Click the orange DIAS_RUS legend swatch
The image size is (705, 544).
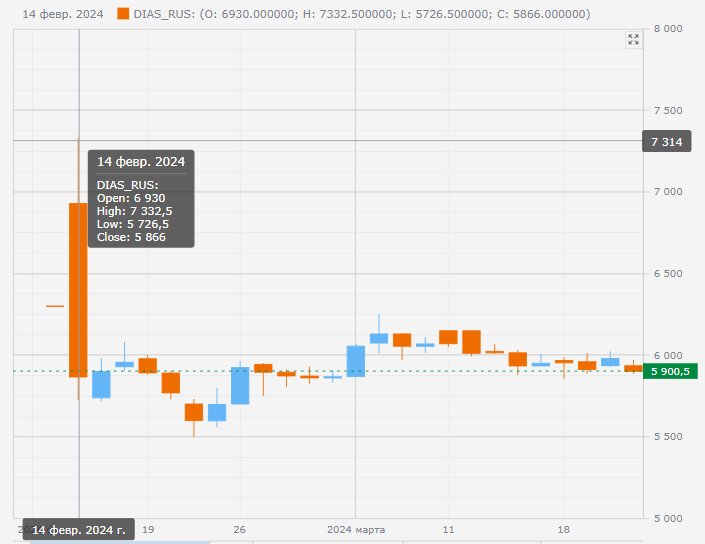pos(122,14)
